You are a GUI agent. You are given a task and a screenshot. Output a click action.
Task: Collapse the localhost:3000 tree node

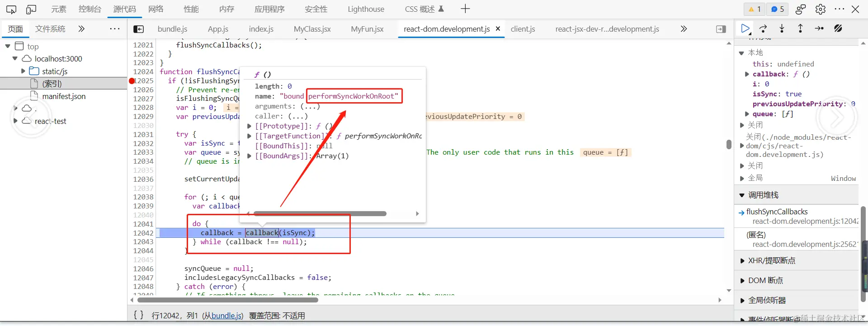click(15, 58)
